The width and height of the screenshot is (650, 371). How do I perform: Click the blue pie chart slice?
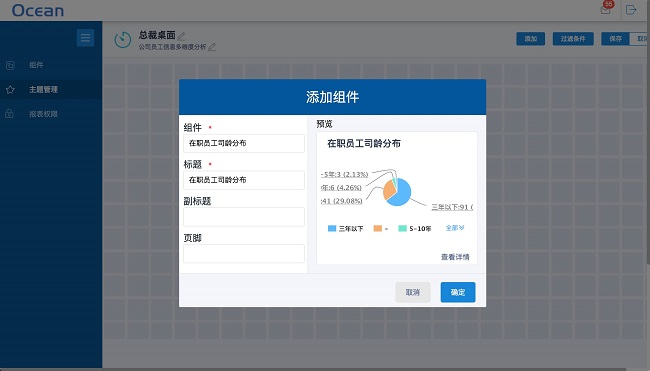[x=402, y=195]
